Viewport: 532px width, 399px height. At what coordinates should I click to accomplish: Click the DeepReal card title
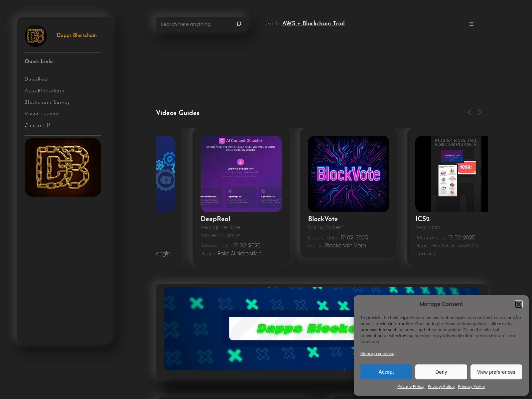pyautogui.click(x=215, y=219)
